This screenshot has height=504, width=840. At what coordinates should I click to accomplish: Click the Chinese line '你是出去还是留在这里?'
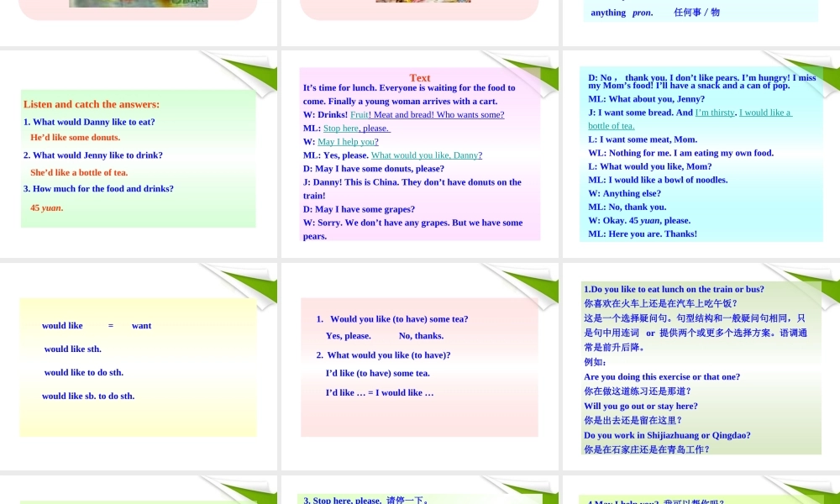pos(633,421)
